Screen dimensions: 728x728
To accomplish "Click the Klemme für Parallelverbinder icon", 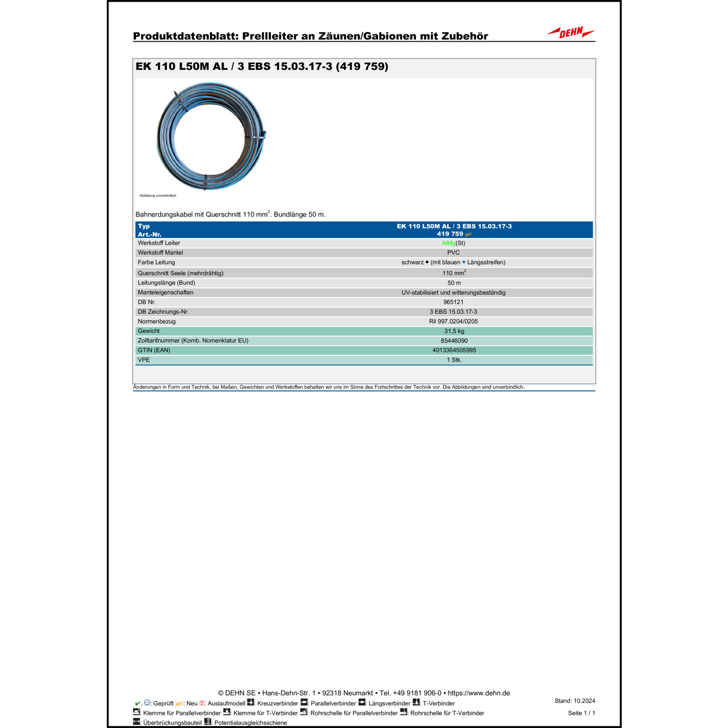I will [x=136, y=711].
